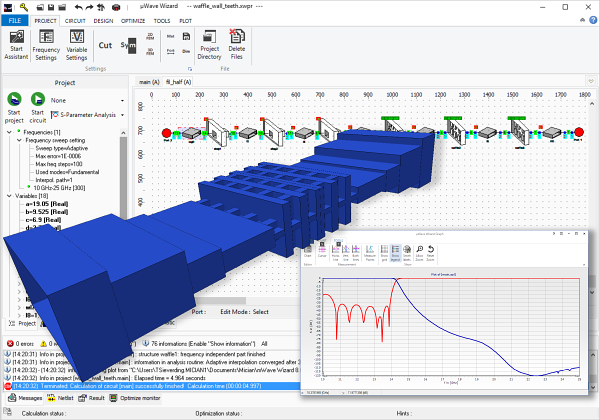The width and height of the screenshot is (600, 420).
Task: Click the Cut tool in ribbon
Action: [106, 44]
